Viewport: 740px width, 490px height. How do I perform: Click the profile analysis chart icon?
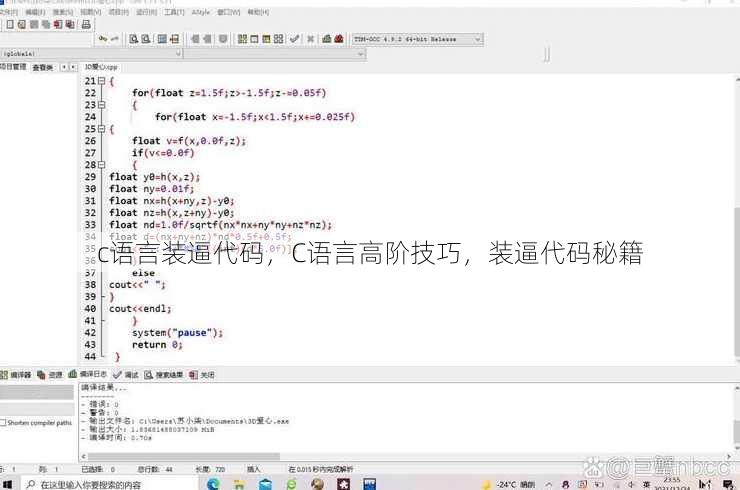coord(327,39)
